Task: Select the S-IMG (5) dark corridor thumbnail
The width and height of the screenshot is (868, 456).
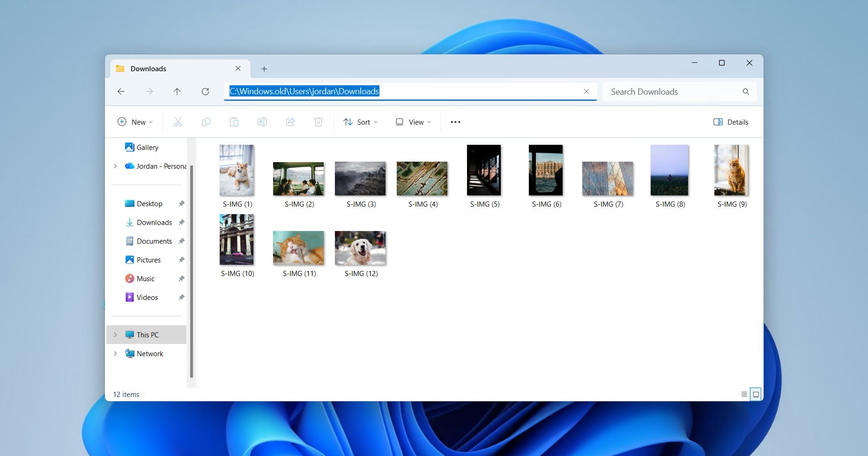Action: coord(484,170)
